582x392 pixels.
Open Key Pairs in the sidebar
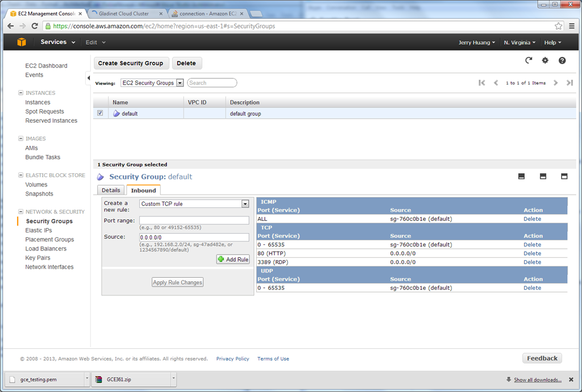point(38,257)
